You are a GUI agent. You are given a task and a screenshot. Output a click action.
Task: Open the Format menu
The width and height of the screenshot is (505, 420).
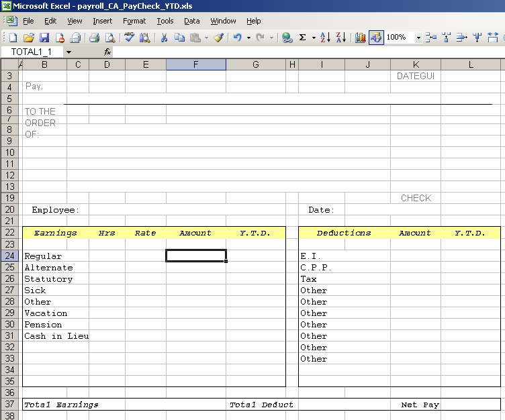coord(134,21)
